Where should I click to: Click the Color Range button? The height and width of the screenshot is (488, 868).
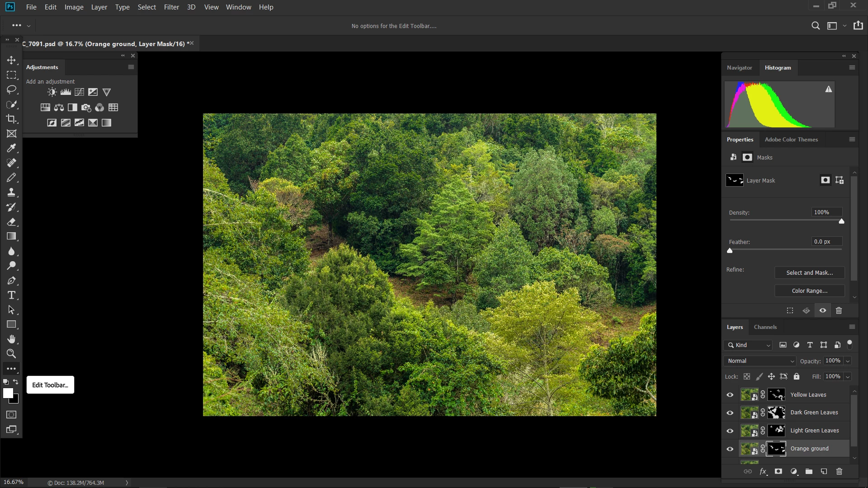[x=809, y=291]
